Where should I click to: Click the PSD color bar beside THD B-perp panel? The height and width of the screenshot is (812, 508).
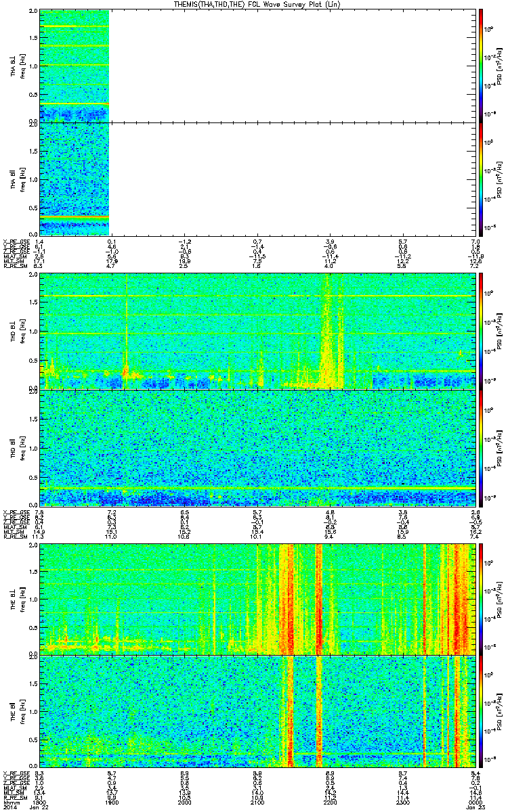click(480, 330)
